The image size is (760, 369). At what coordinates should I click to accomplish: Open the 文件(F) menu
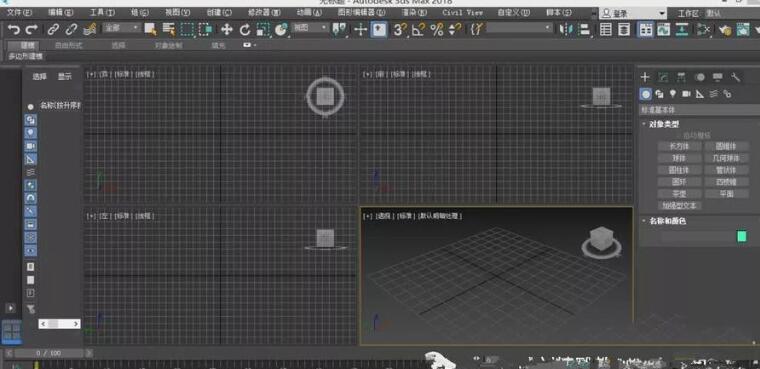coord(19,13)
